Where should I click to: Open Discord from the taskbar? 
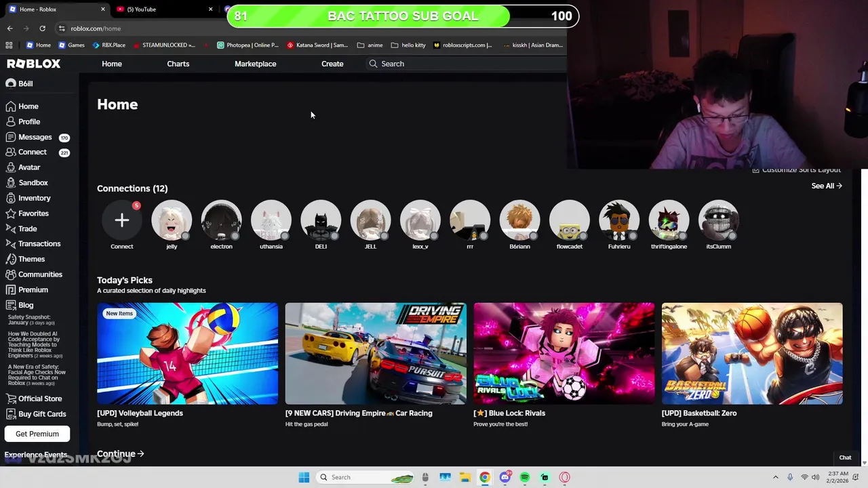tap(505, 477)
